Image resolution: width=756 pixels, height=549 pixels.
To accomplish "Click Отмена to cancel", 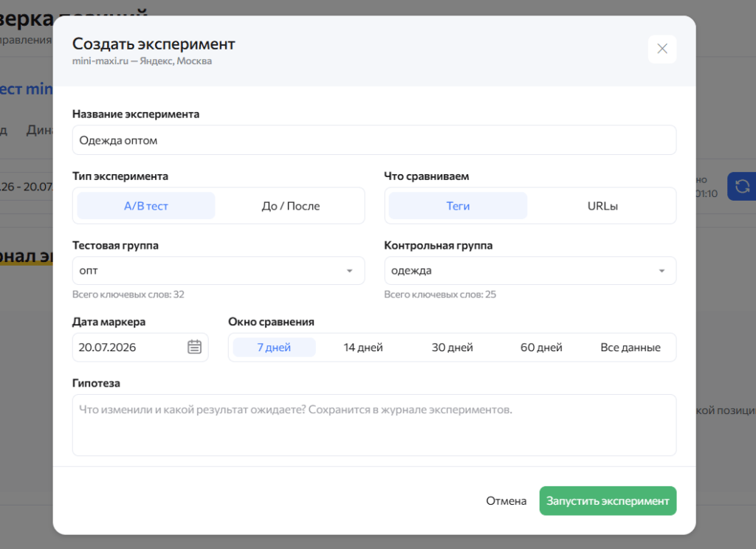I will coord(506,501).
